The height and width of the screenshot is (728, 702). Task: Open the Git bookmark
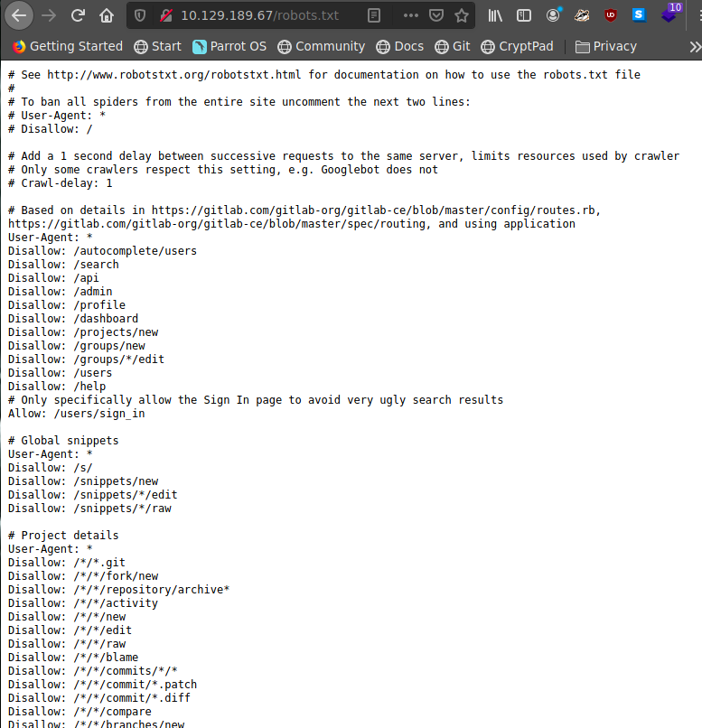click(x=453, y=46)
